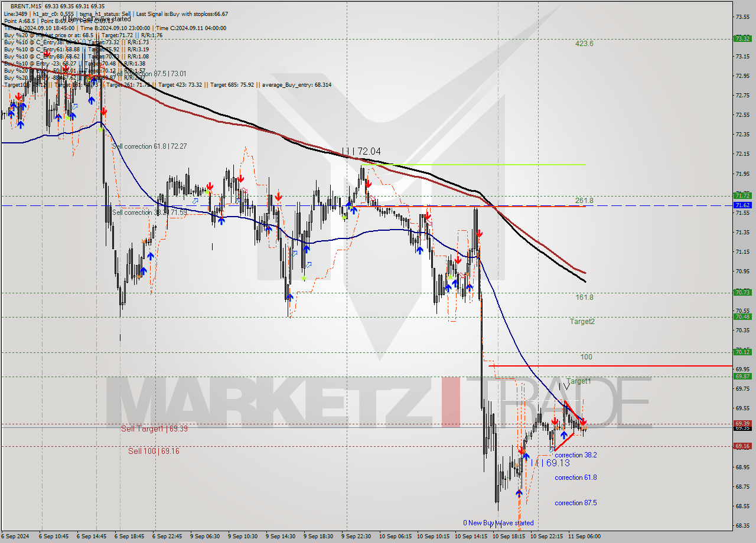The height and width of the screenshot is (543, 756).
Task: Click the 'correction 38.2' blue label
Action: (x=576, y=455)
